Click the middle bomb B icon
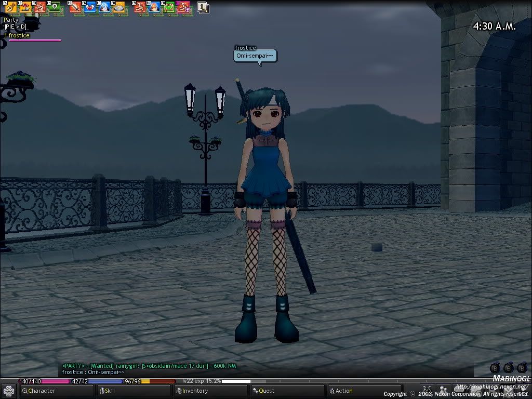 [508, 367]
